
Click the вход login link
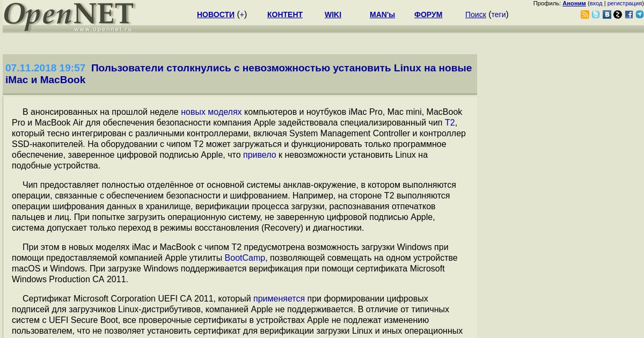[x=596, y=3]
